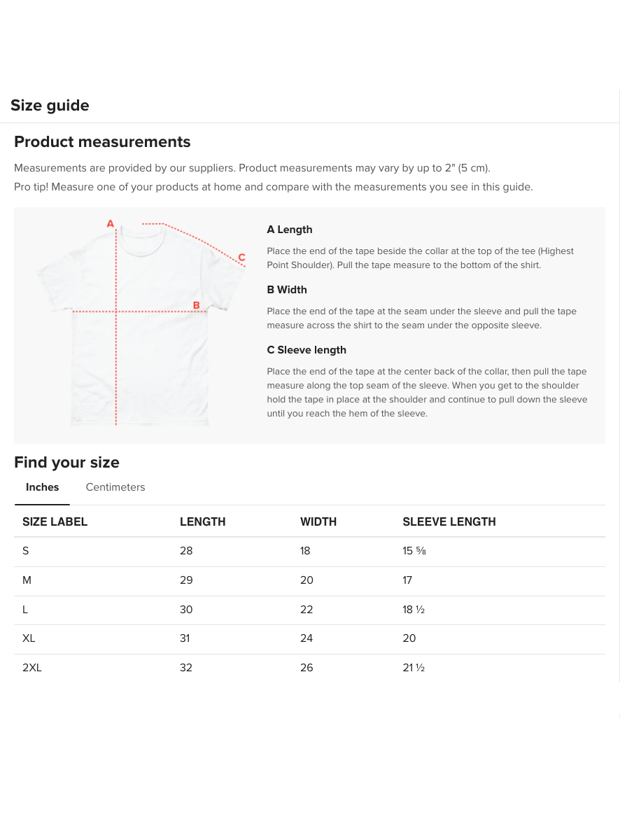This screenshot has height=840, width=620.
Task: Click the SIZE LABEL column header
Action: (55, 521)
